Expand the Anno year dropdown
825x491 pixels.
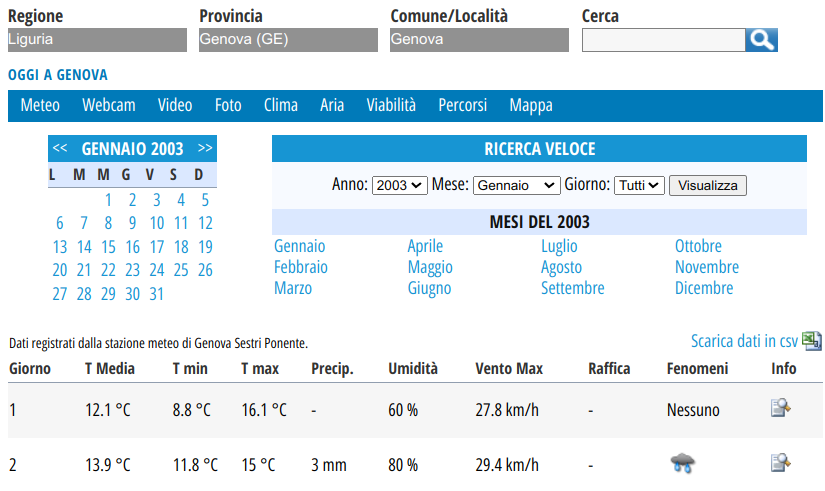coord(399,186)
